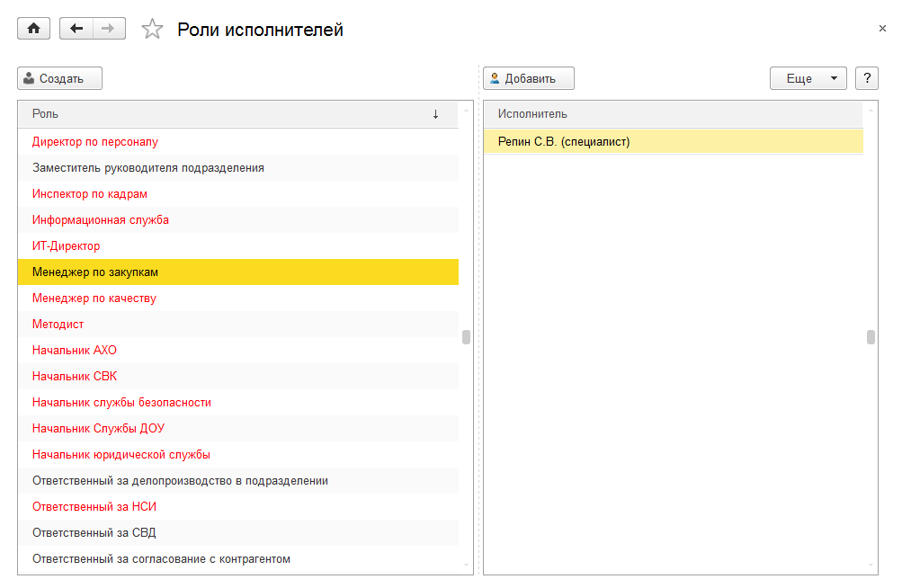Image resolution: width=902 pixels, height=588 pixels.
Task: Click the roles list scrollbar thumb
Action: tap(466, 337)
